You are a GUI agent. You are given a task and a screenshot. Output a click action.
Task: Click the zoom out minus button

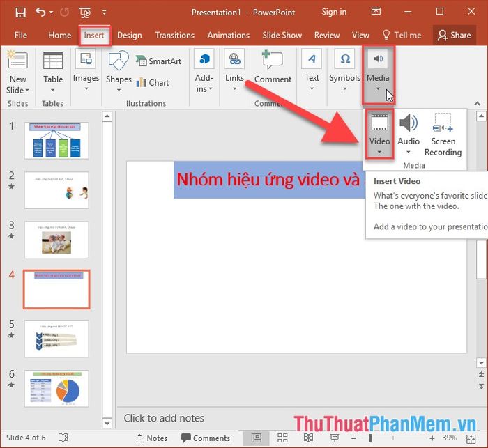(353, 438)
